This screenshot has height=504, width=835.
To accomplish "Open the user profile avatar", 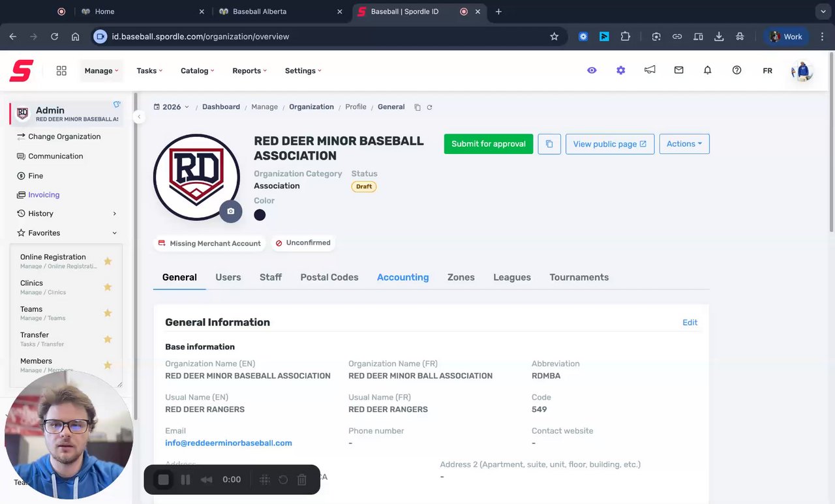I will [802, 70].
